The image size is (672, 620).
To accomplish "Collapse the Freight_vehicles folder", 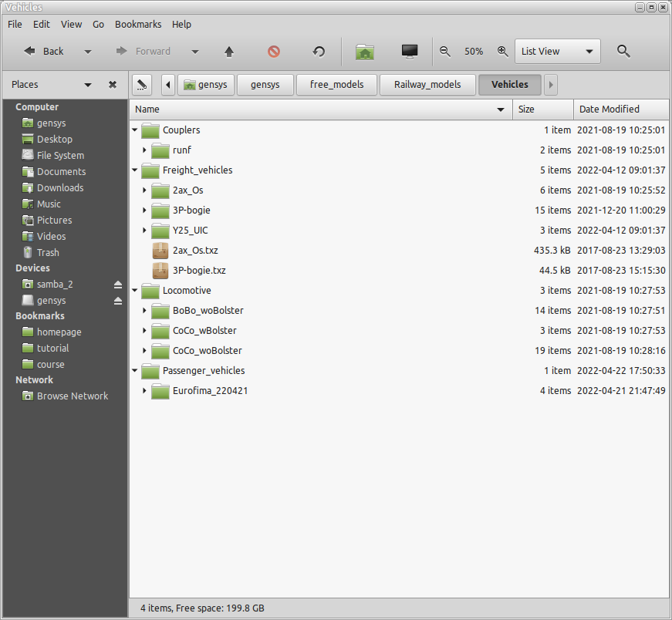I will point(135,170).
